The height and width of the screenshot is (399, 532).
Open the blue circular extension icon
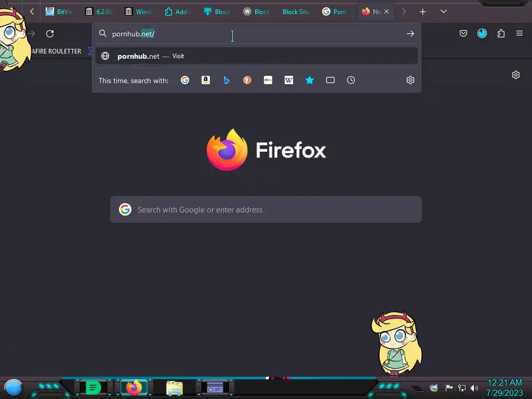(482, 33)
